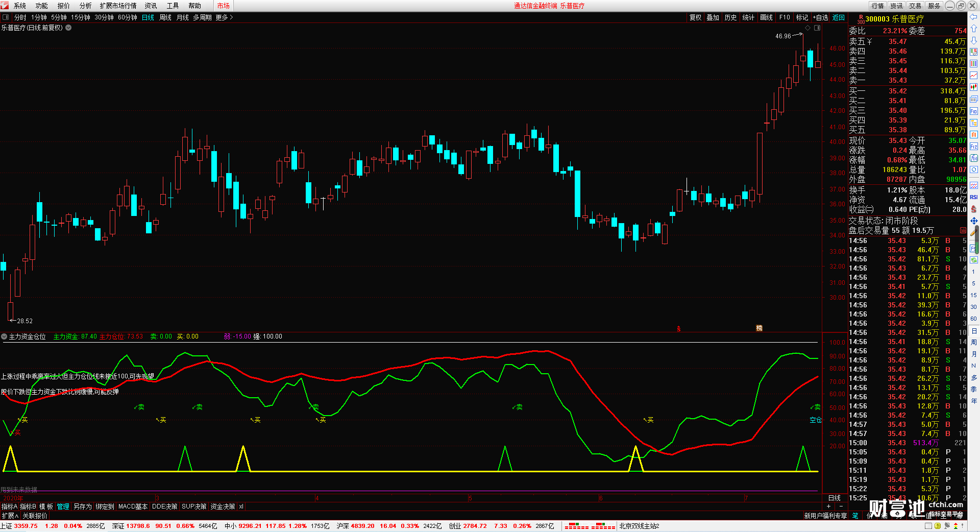Click the 画线 drawing button

tap(766, 17)
